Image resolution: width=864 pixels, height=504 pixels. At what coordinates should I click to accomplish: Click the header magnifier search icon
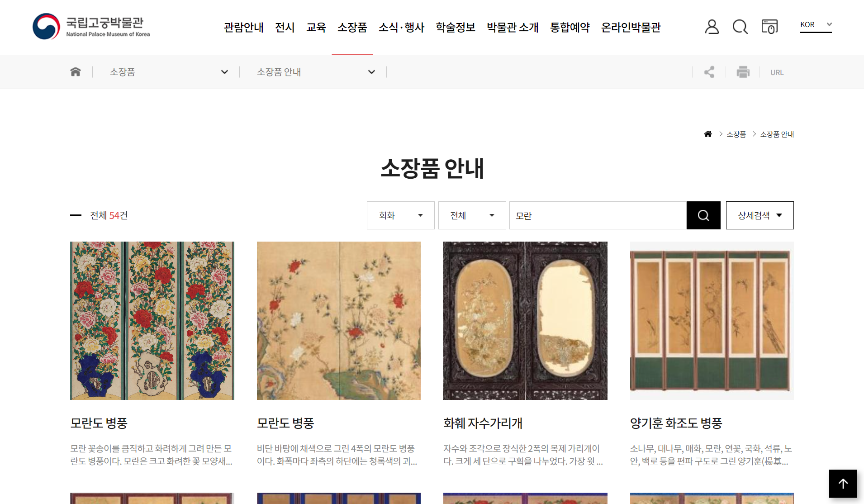pos(740,27)
